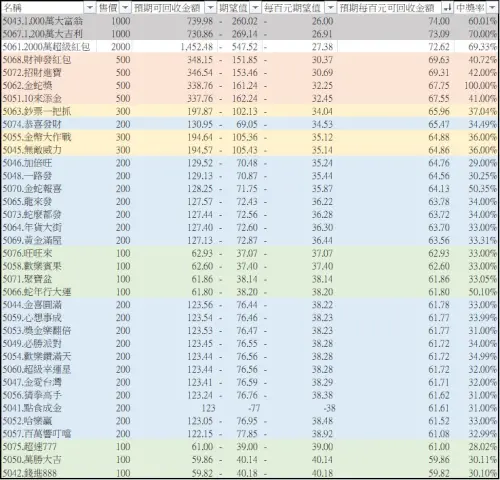Select cell 5054.歡樂鑽滿天
500x480 pixels.
49,356
